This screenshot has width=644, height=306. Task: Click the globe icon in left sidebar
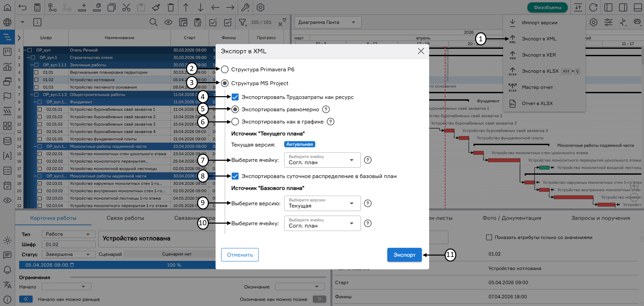click(x=7, y=22)
